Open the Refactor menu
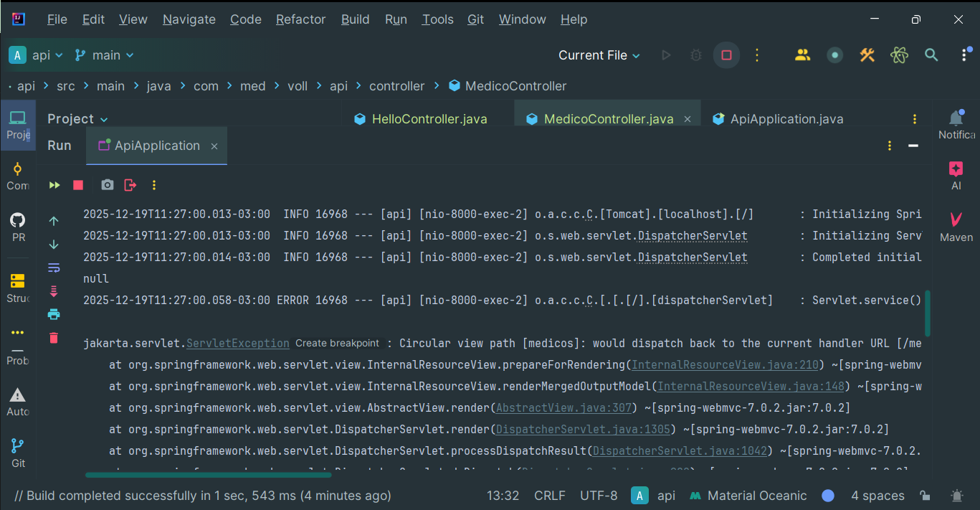This screenshot has width=980, height=510. [300, 19]
